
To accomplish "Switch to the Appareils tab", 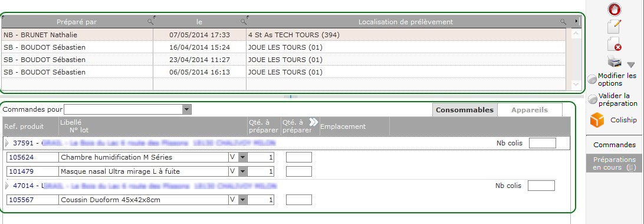I will point(530,110).
